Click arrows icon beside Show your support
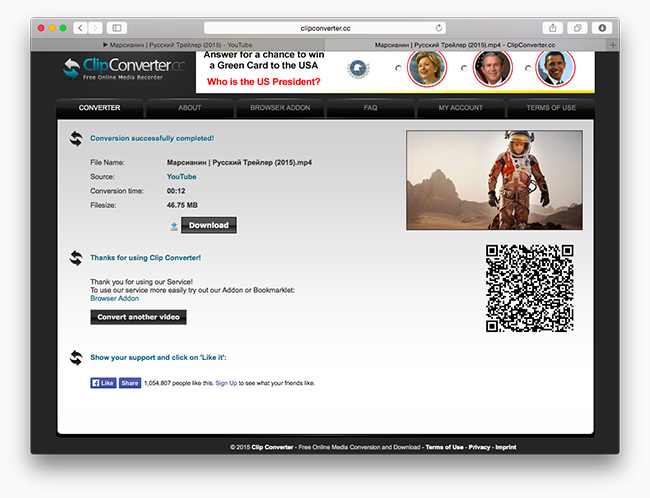 [76, 358]
